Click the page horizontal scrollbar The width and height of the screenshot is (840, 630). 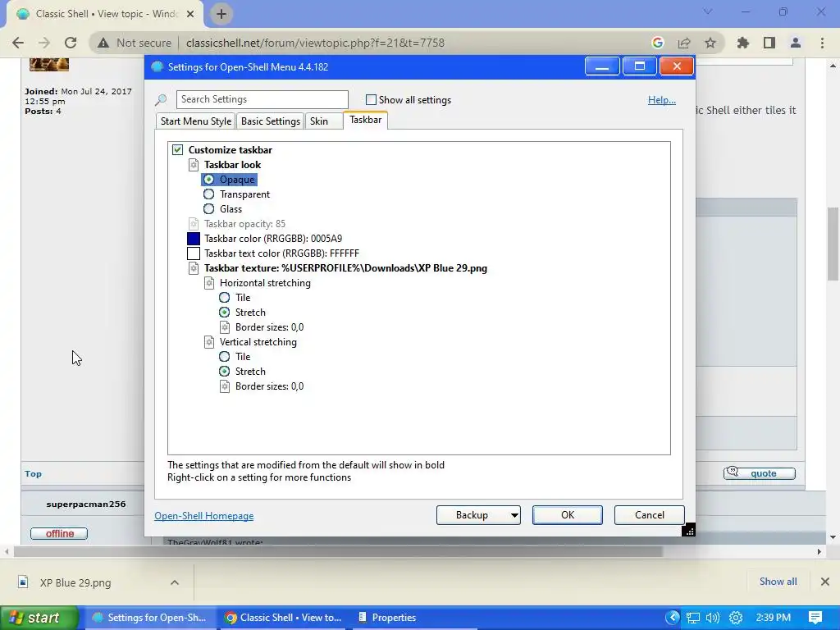(338, 551)
